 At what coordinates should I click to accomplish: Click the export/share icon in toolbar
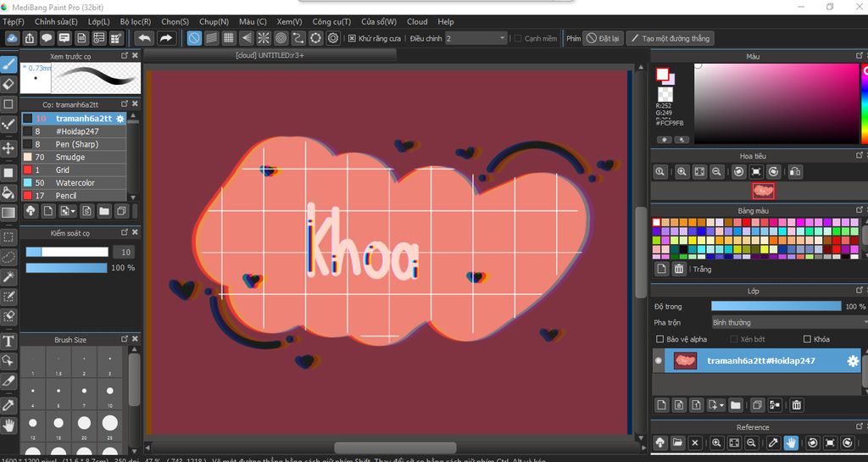30,38
